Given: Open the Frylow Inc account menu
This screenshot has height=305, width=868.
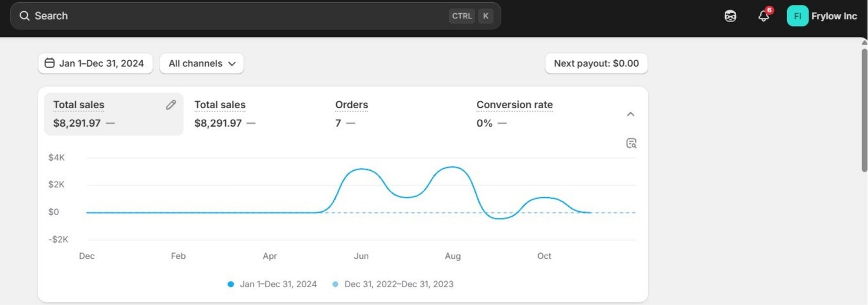Looking at the screenshot, I should click(834, 16).
